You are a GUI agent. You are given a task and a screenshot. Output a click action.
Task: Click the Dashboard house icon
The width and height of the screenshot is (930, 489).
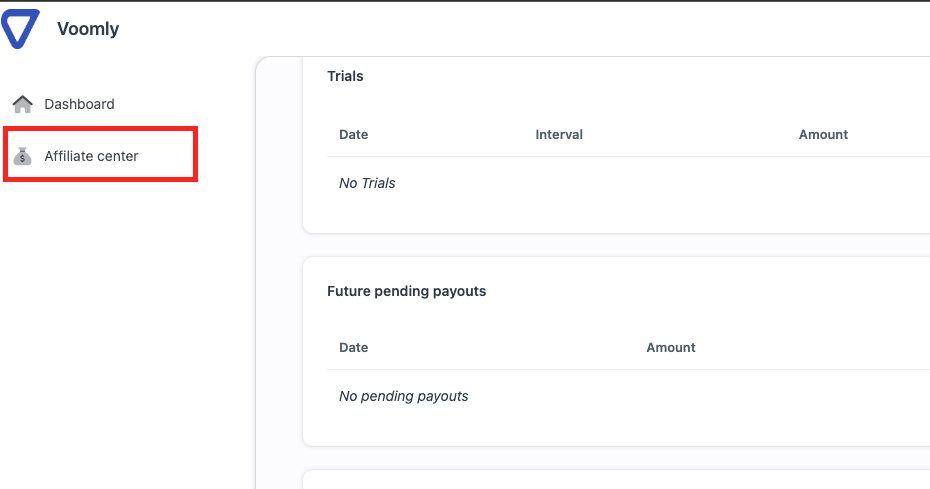coord(23,104)
